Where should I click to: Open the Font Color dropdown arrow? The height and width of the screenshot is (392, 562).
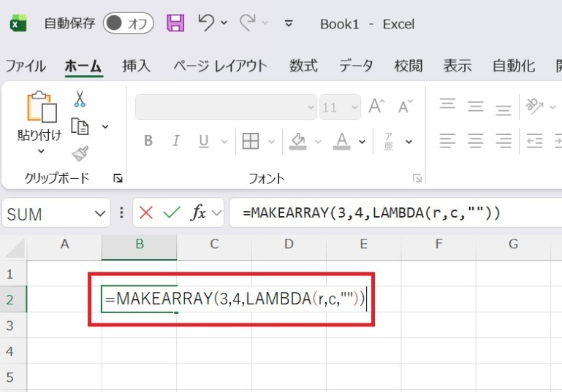(362, 142)
